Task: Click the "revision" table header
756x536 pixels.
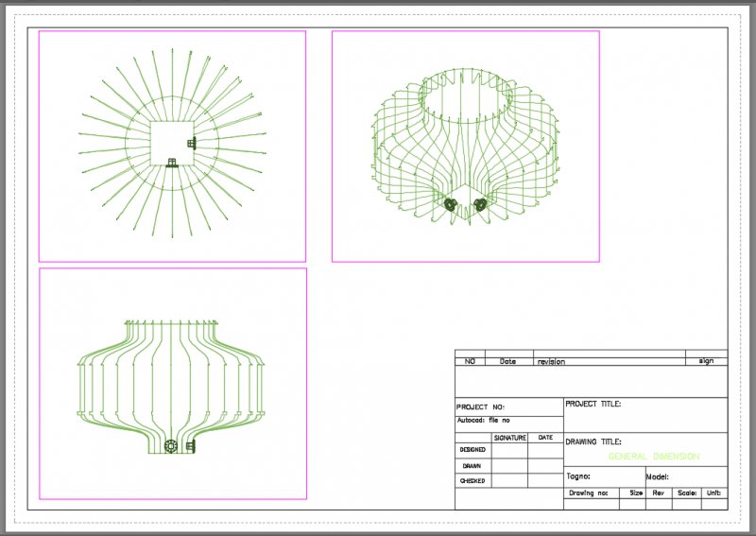Action: coord(551,361)
